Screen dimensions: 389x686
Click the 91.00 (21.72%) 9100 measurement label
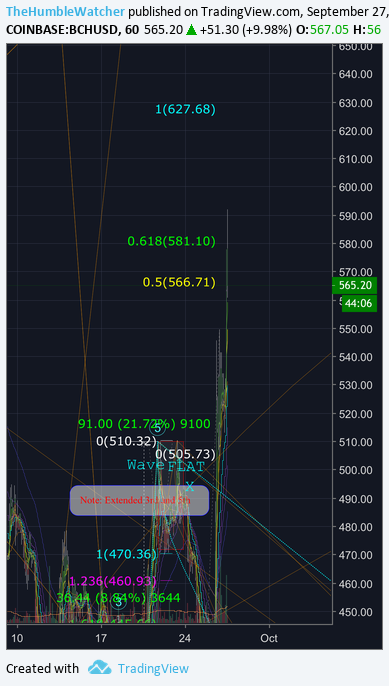click(144, 424)
